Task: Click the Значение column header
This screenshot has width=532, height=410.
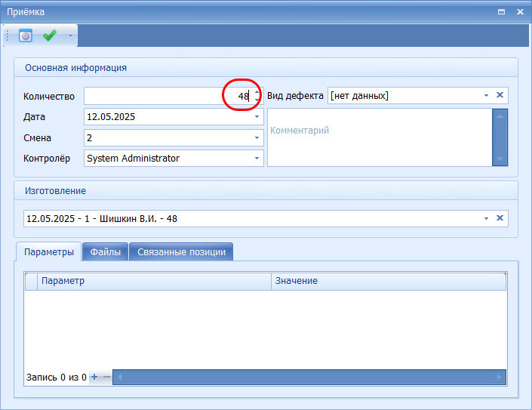Action: pyautogui.click(x=389, y=281)
